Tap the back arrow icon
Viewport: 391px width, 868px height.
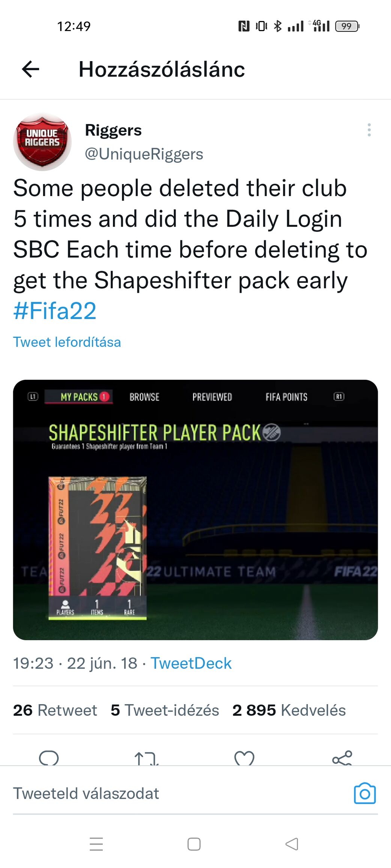click(x=30, y=69)
